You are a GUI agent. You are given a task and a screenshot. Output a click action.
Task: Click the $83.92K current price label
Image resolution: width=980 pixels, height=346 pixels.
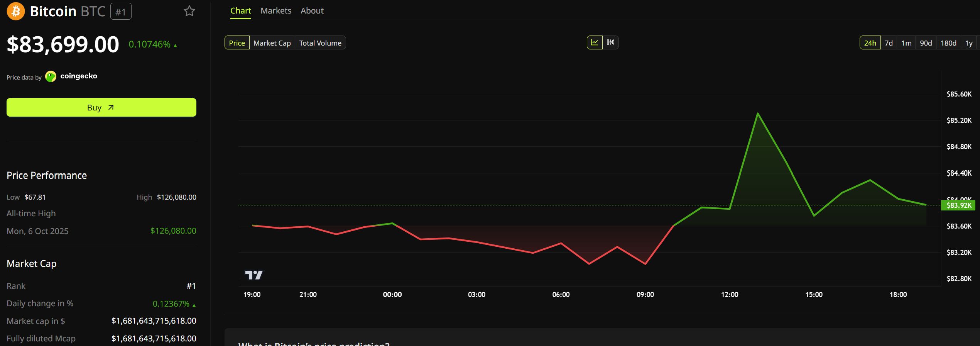[958, 205]
